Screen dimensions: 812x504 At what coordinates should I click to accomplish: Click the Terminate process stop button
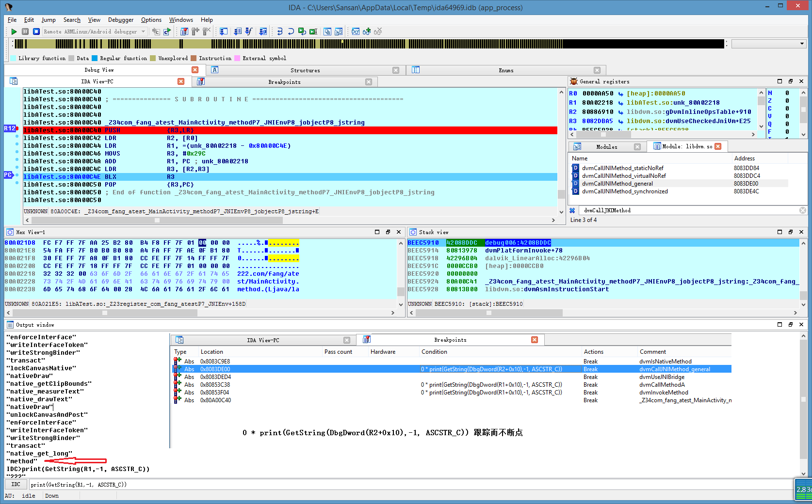click(36, 31)
